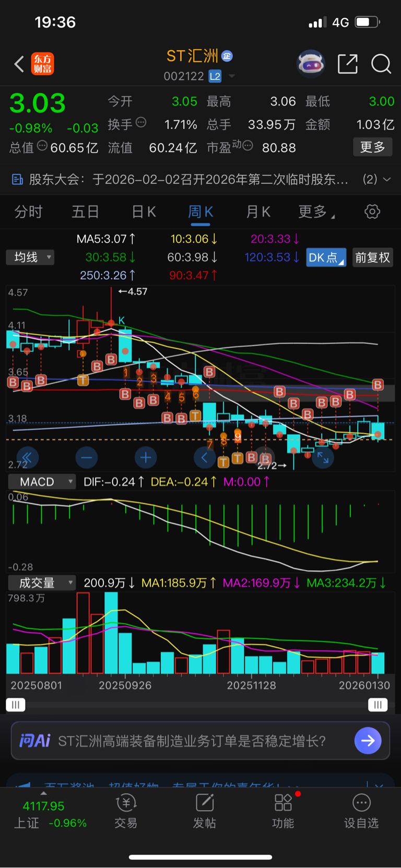The height and width of the screenshot is (868, 401).
Task: Open the DK点 selector
Action: pos(326,257)
